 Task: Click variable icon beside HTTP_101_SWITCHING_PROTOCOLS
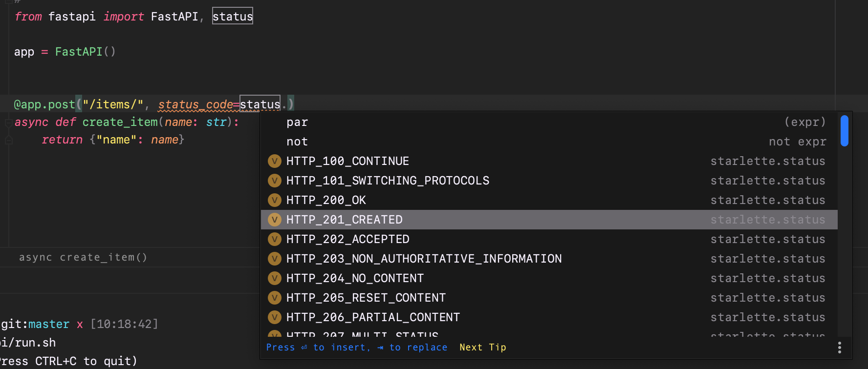pyautogui.click(x=275, y=181)
